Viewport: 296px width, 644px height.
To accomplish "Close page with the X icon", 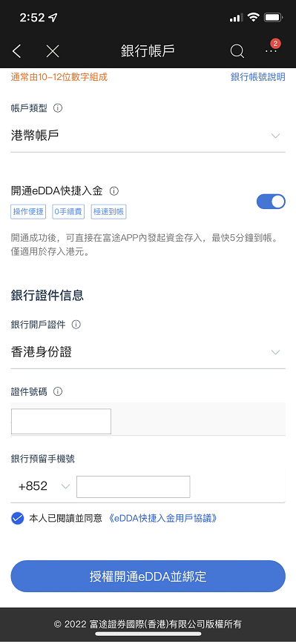I will coord(53,51).
